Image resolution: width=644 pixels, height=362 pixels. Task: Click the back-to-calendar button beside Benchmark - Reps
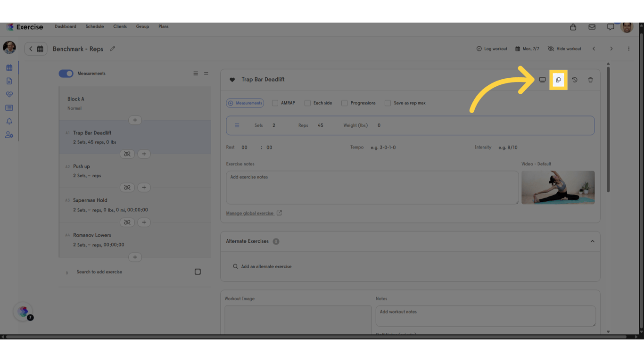(36, 49)
